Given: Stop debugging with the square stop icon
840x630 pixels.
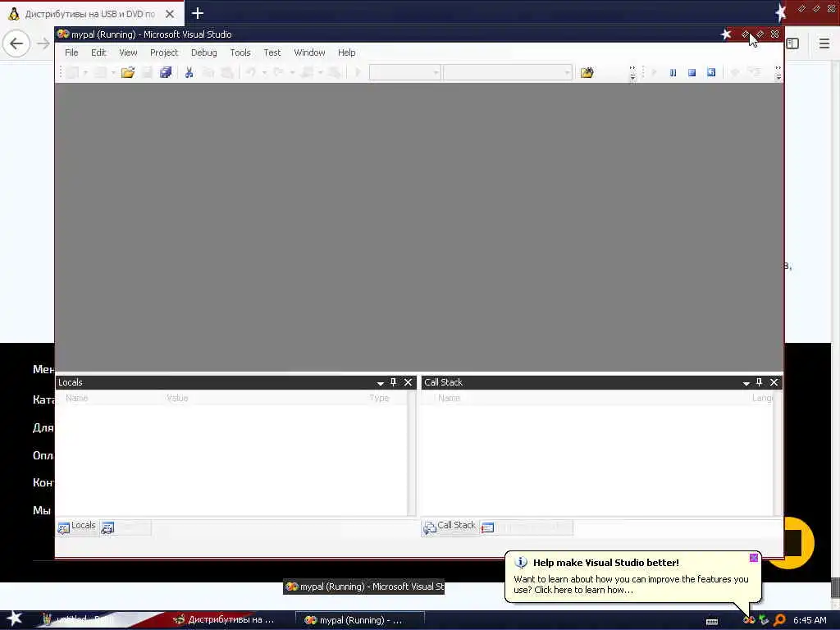Looking at the screenshot, I should coord(692,72).
